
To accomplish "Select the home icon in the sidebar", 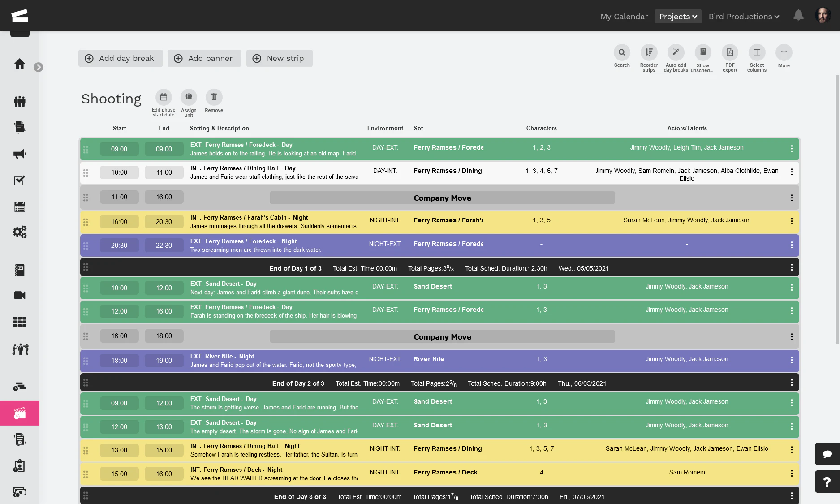I will pos(20,64).
